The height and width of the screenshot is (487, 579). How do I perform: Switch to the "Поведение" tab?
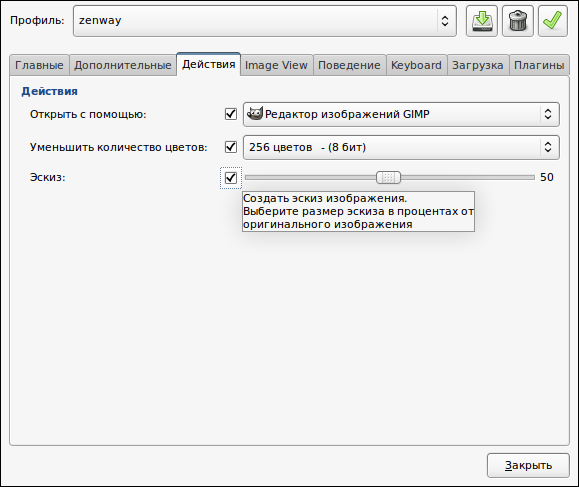coord(349,65)
